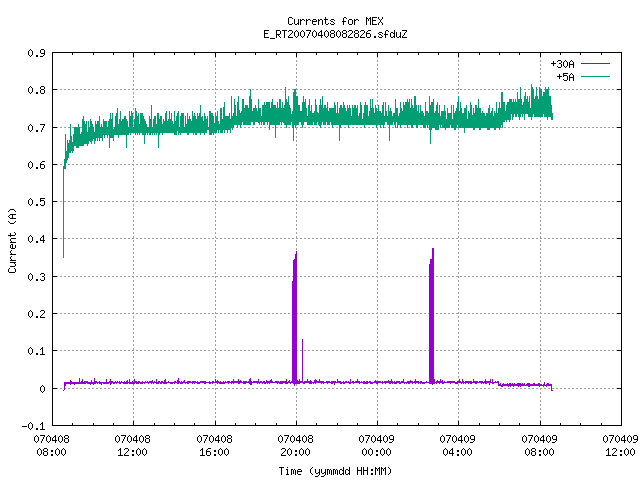The width and height of the screenshot is (640, 480).
Task: Pick the purple line sample beside +30A
Action: click(595, 64)
